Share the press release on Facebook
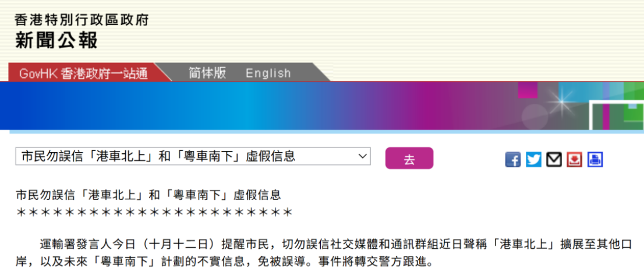 pos(512,160)
